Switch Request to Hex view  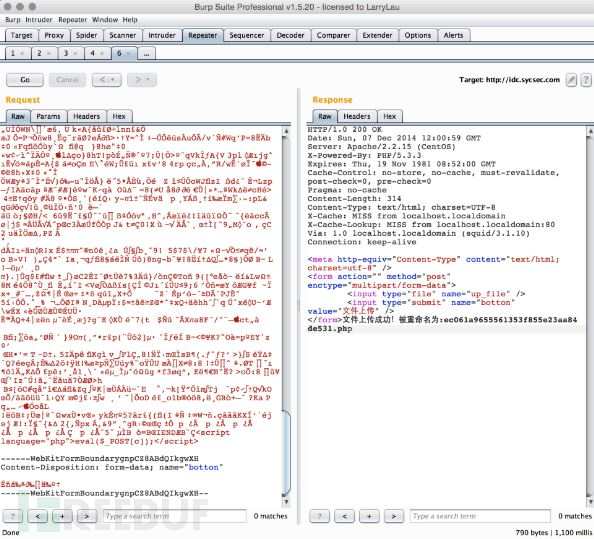click(119, 116)
